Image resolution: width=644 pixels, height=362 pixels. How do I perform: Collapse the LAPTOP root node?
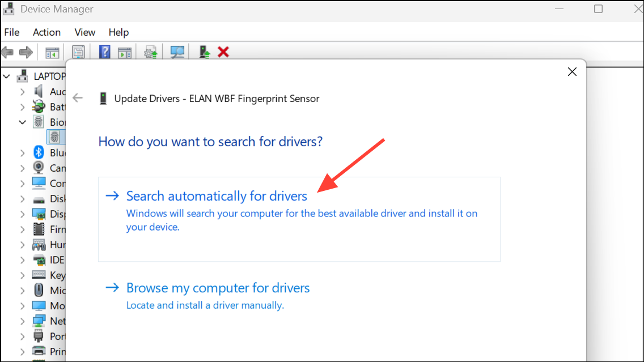click(x=7, y=76)
